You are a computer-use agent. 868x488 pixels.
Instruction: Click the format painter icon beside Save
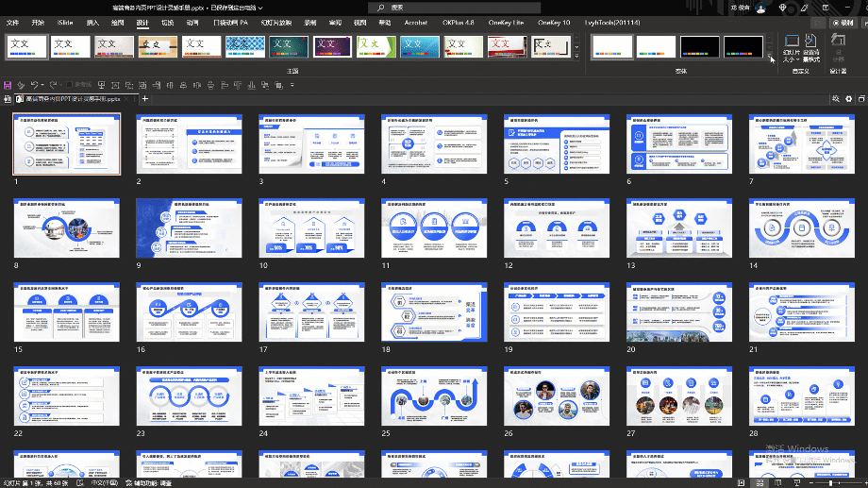click(x=21, y=85)
